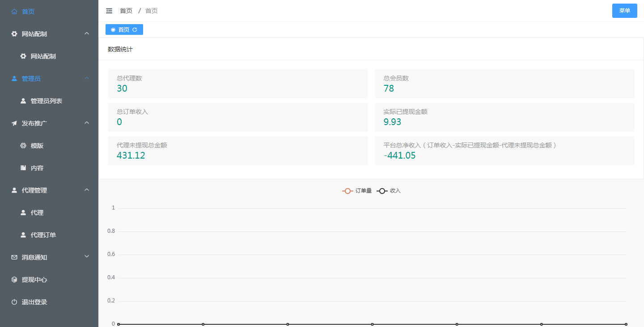Select 退出登录 to log out
The width and height of the screenshot is (644, 327).
[49, 302]
